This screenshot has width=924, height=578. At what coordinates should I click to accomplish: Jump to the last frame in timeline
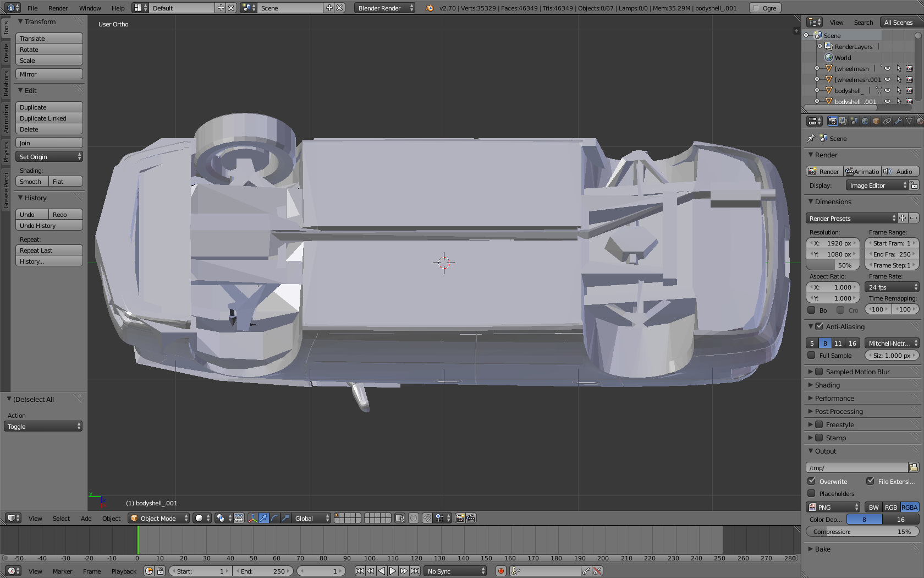(415, 571)
